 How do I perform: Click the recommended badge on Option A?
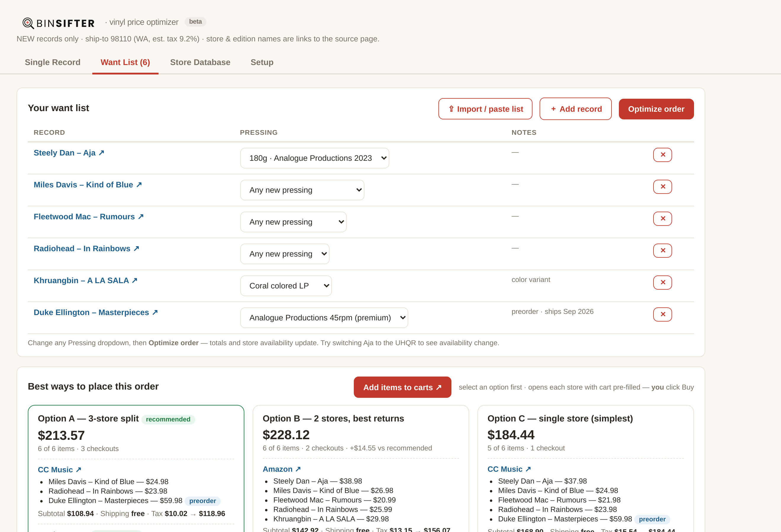(168, 419)
